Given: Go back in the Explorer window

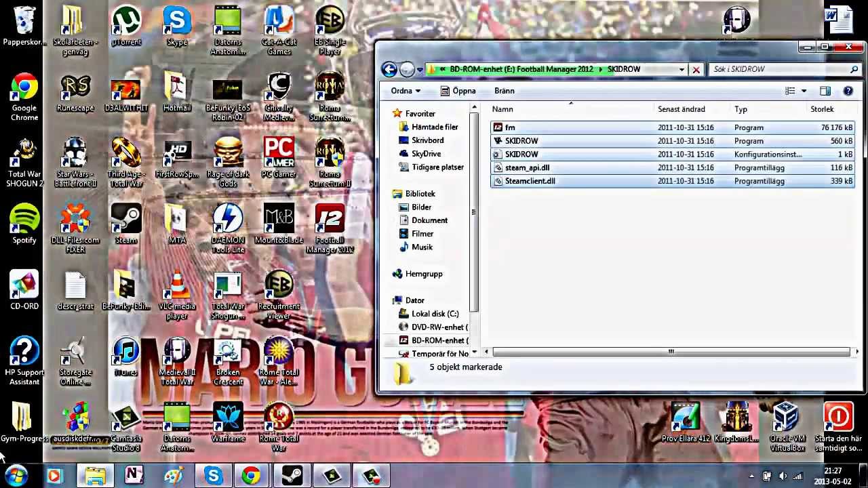Looking at the screenshot, I should tap(389, 69).
